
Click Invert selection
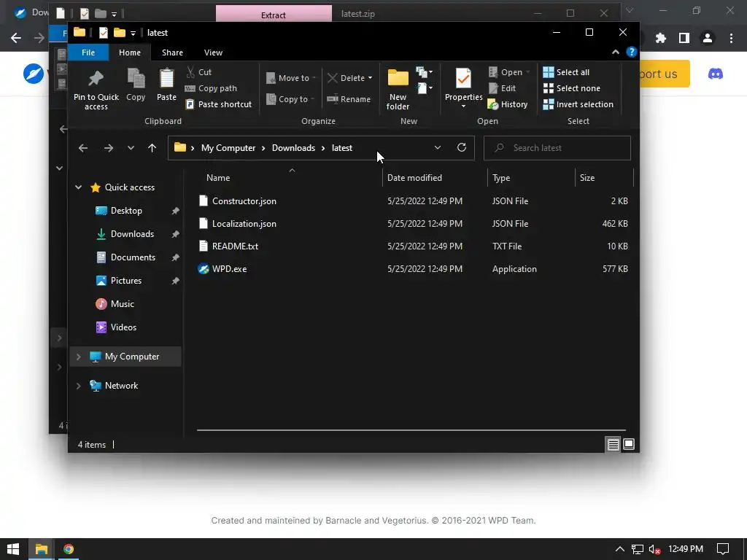coord(578,104)
